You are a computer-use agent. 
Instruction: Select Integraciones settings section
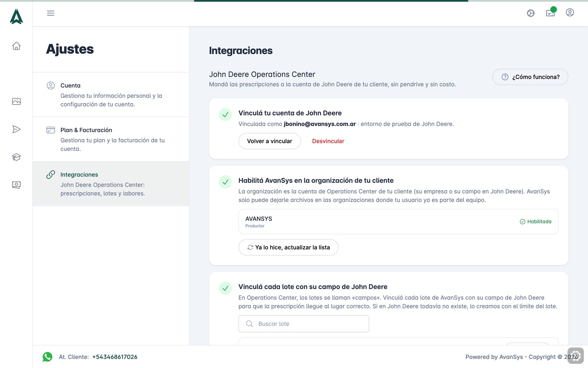(111, 184)
